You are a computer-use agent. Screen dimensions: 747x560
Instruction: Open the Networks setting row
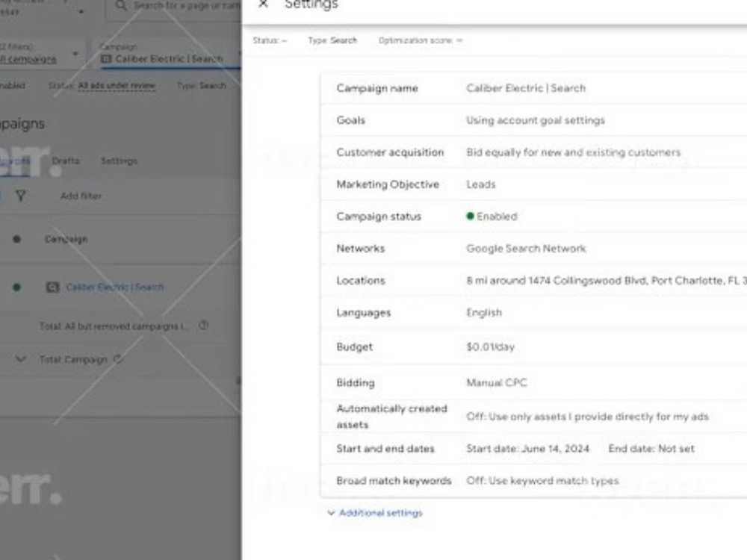[x=533, y=249]
